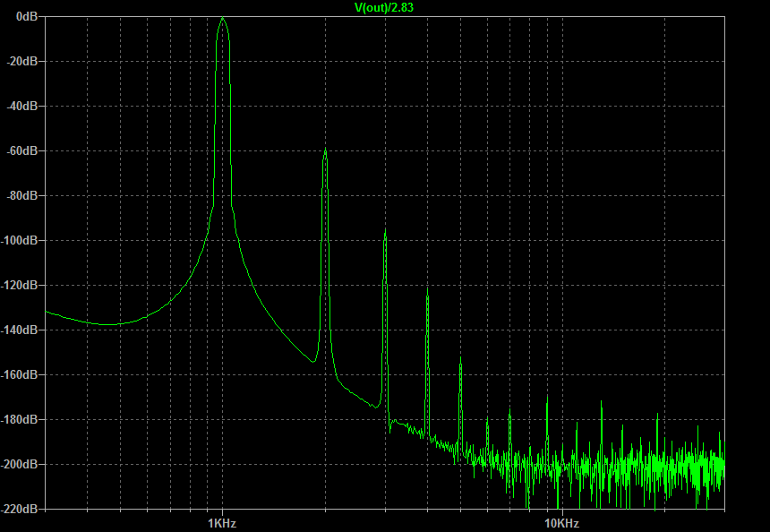The width and height of the screenshot is (770, 532).
Task: Click the -140dB axis label
Action: point(20,330)
